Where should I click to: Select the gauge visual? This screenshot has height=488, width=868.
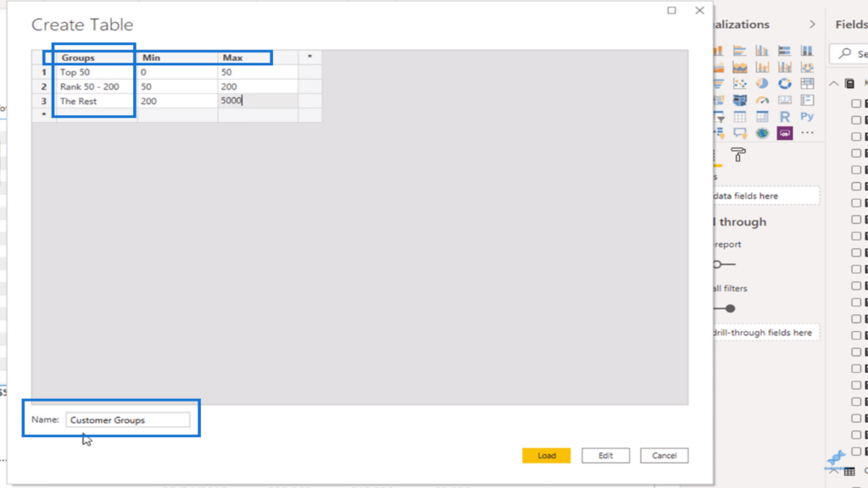pos(762,100)
